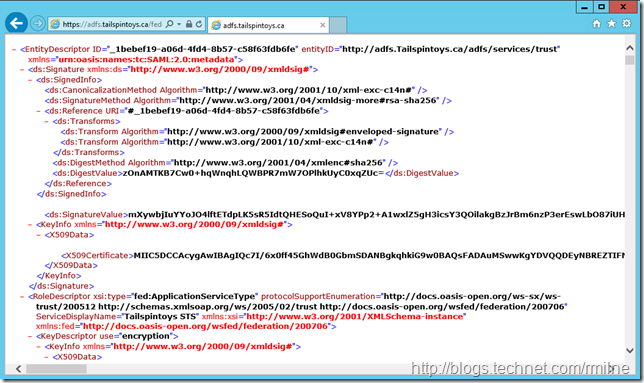Click the closing </X509Data> tag
The width and height of the screenshot is (644, 383).
pos(71,265)
